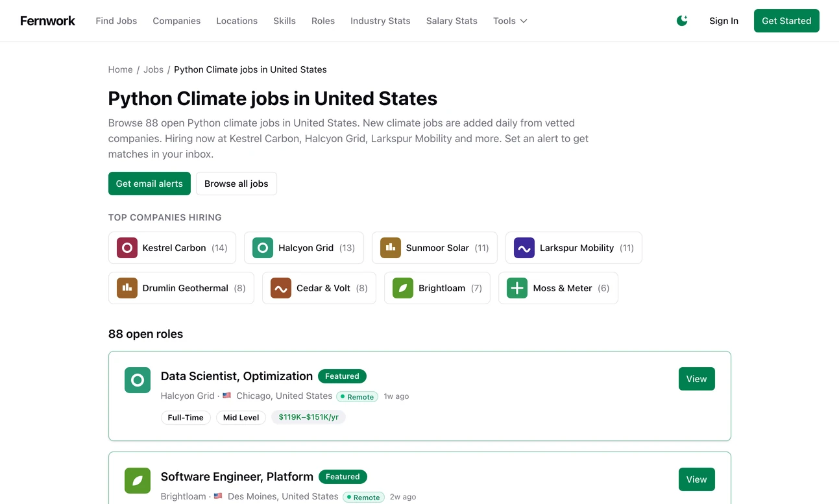Select Skills in the top navigation
The image size is (839, 504).
coord(284,21)
